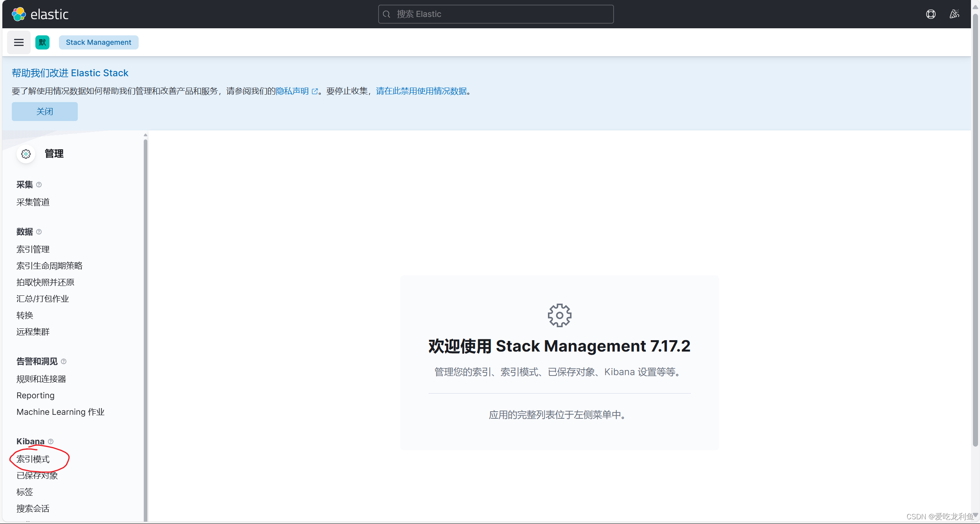
Task: Open the green space selector avatar
Action: 42,42
